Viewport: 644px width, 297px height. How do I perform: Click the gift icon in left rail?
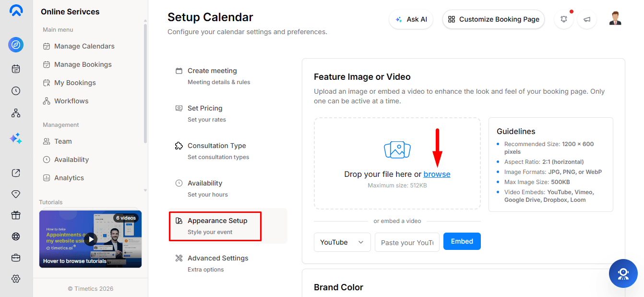pyautogui.click(x=16, y=215)
